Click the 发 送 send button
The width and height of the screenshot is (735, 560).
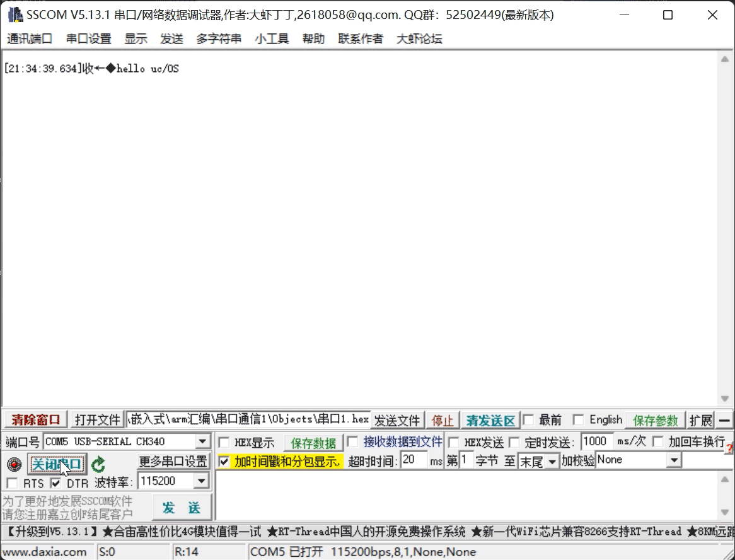pos(182,507)
